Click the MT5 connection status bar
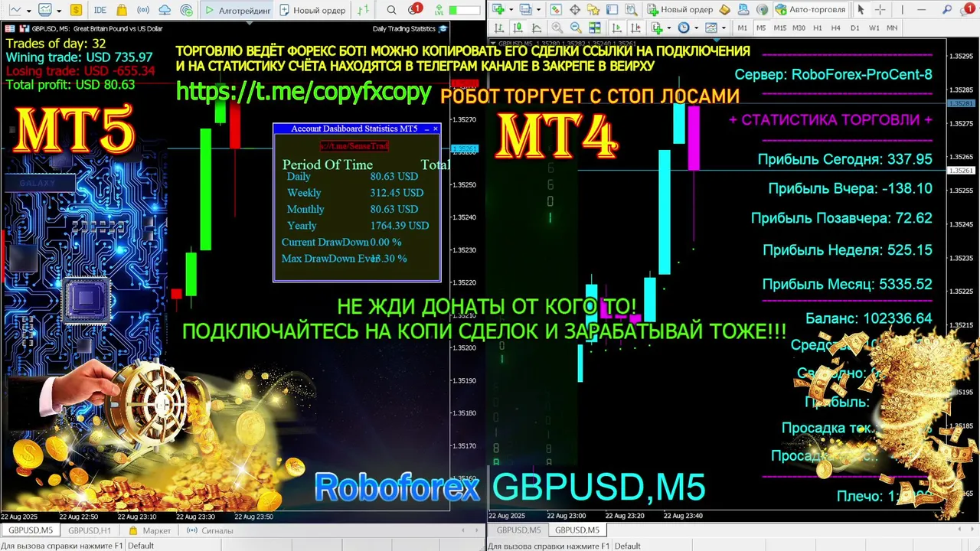 [x=464, y=10]
